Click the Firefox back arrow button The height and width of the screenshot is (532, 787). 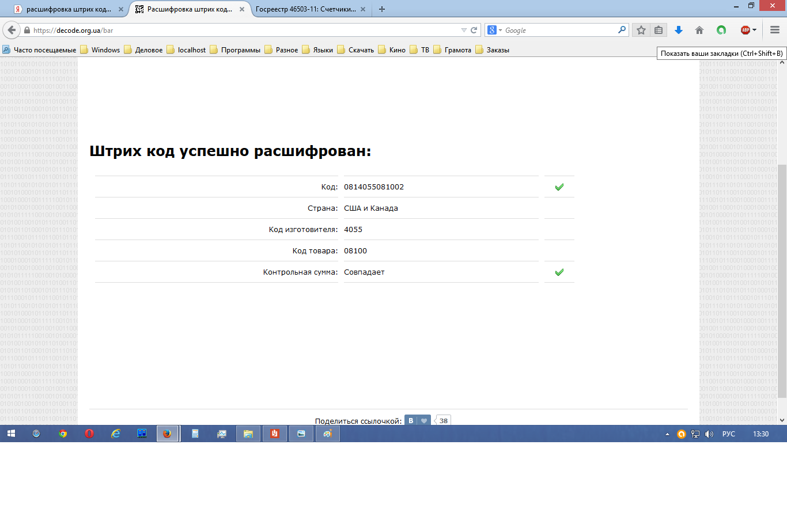tap(12, 30)
